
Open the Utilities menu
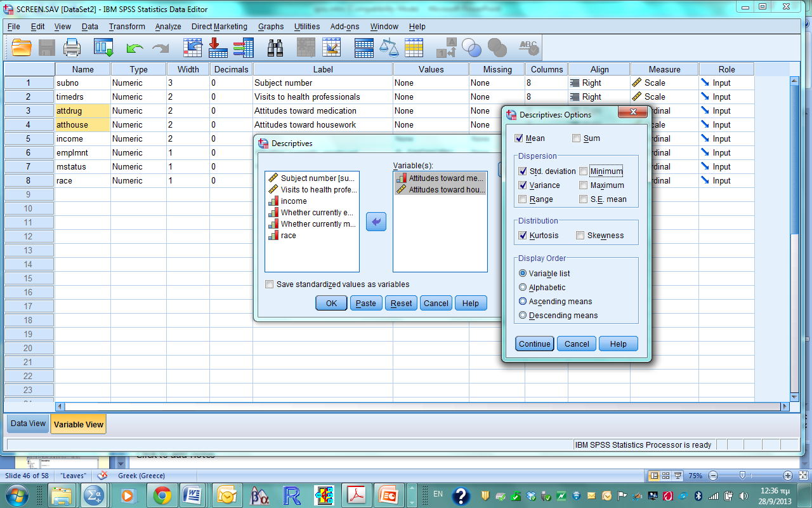(x=307, y=27)
